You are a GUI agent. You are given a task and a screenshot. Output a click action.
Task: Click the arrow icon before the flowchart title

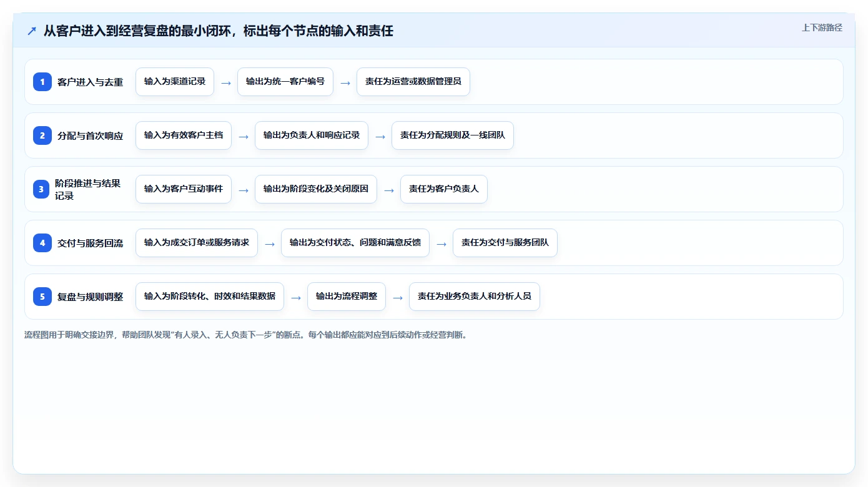click(32, 31)
